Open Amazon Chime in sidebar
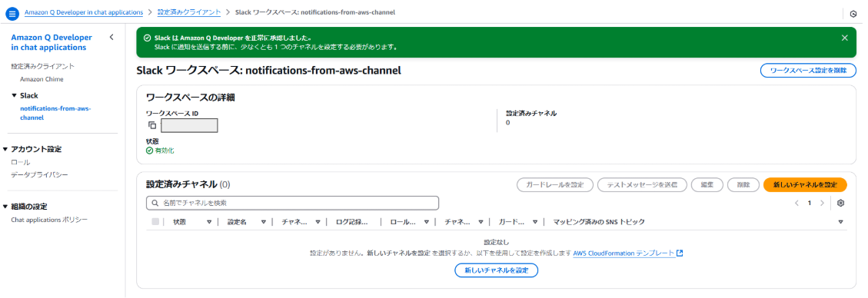The width and height of the screenshot is (868, 298). click(42, 79)
